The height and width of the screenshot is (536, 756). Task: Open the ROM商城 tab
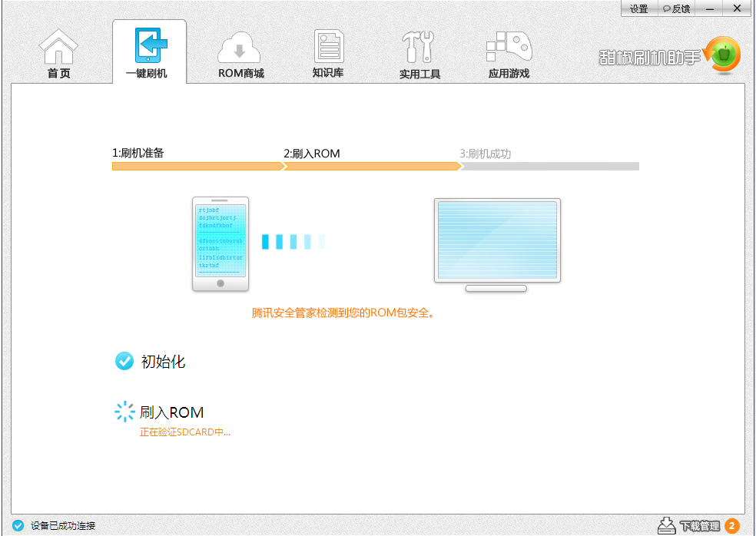tap(240, 55)
